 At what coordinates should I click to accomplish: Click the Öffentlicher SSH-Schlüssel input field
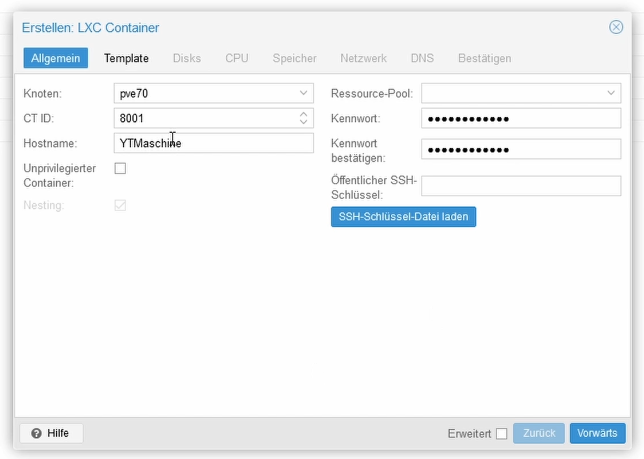click(521, 186)
